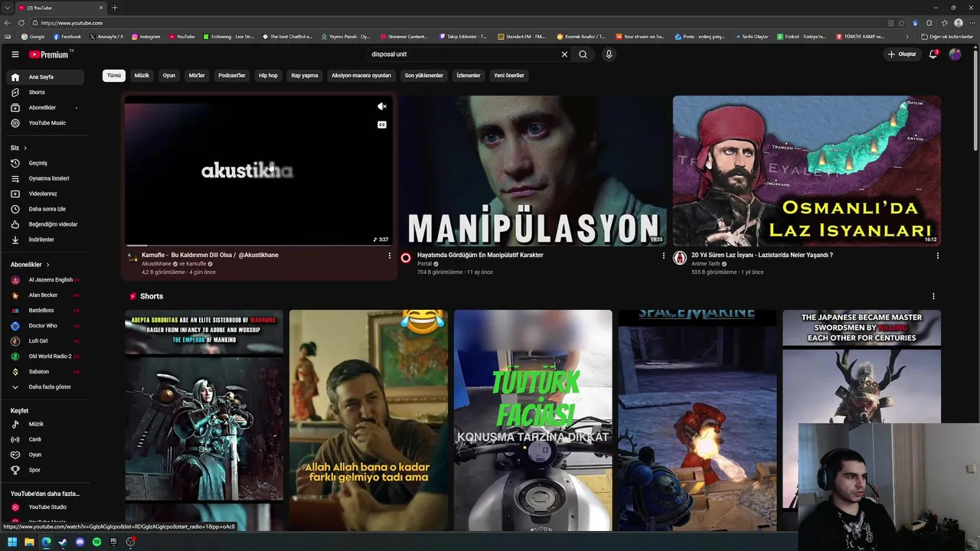Open the account avatar menu
The image size is (980, 551).
click(x=955, y=54)
